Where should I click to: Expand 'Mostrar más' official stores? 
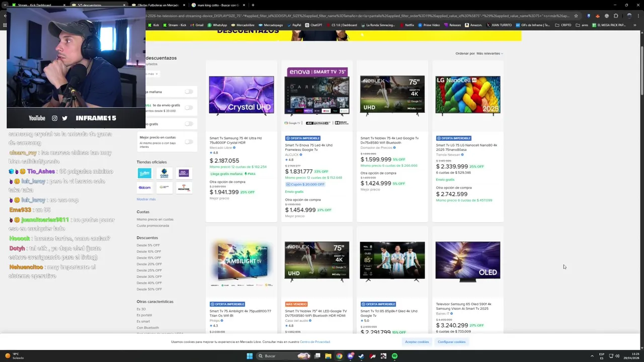[x=146, y=199]
